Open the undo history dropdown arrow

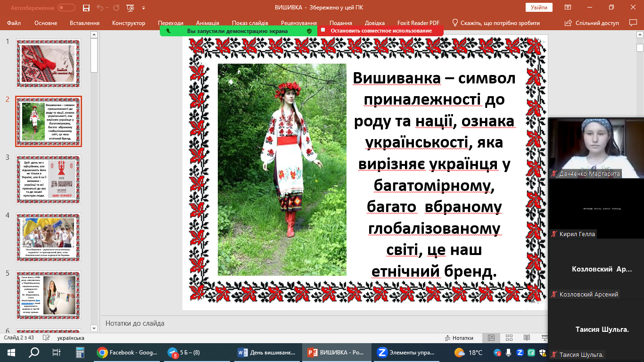click(x=107, y=8)
